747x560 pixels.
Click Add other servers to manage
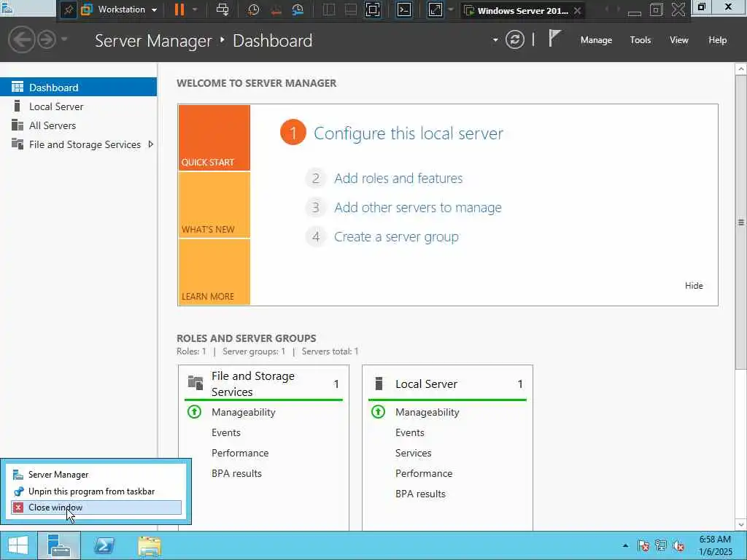coord(418,208)
